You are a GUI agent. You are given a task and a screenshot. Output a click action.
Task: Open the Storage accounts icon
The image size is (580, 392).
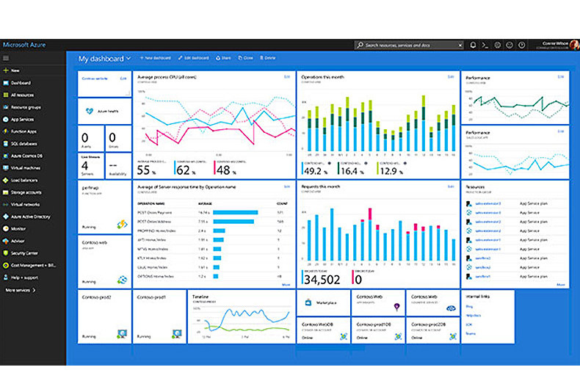pyautogui.click(x=6, y=192)
